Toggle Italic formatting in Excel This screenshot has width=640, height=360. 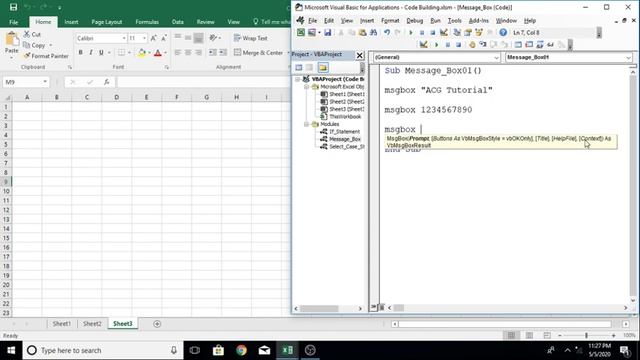(91, 53)
